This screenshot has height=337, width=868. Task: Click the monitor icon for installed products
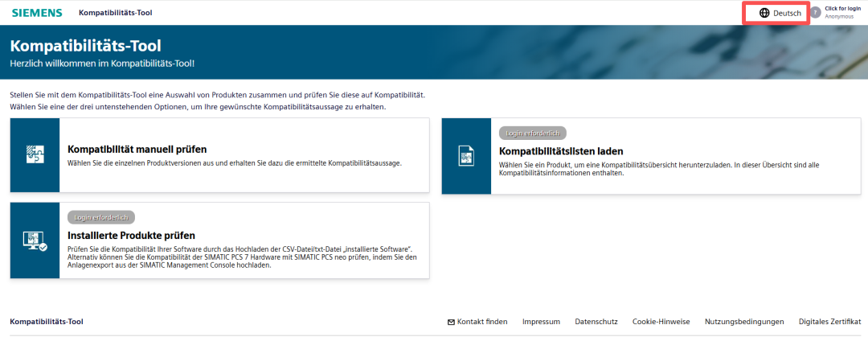pos(35,240)
